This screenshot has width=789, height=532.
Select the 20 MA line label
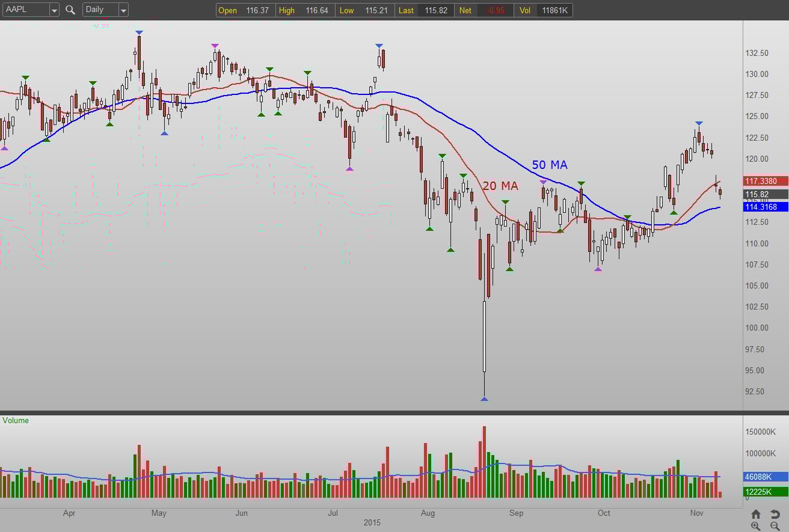500,186
